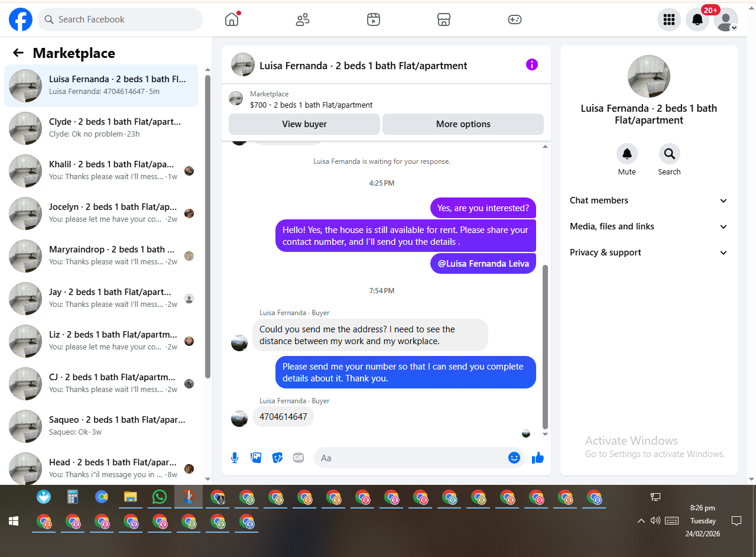
Task: Click the View buyer button
Action: [x=304, y=124]
